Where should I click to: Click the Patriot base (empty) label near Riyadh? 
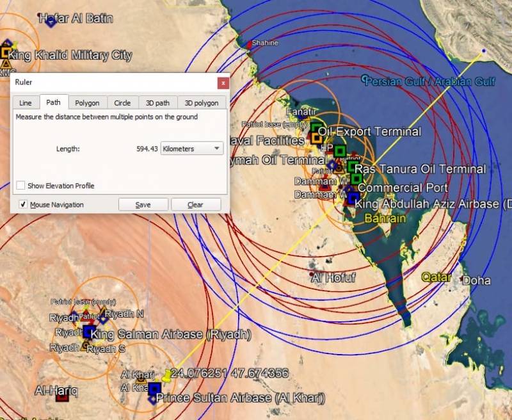[x=83, y=302]
